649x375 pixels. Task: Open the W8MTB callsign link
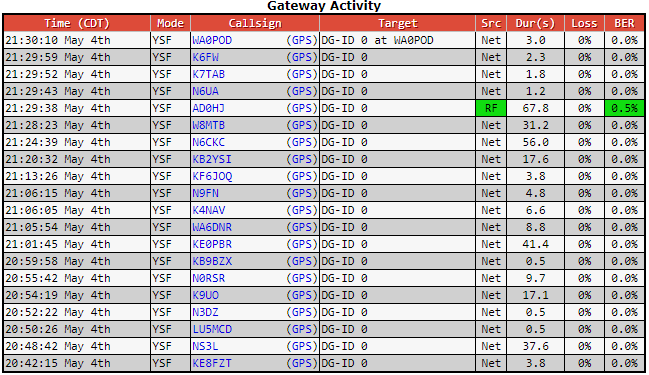coord(209,125)
